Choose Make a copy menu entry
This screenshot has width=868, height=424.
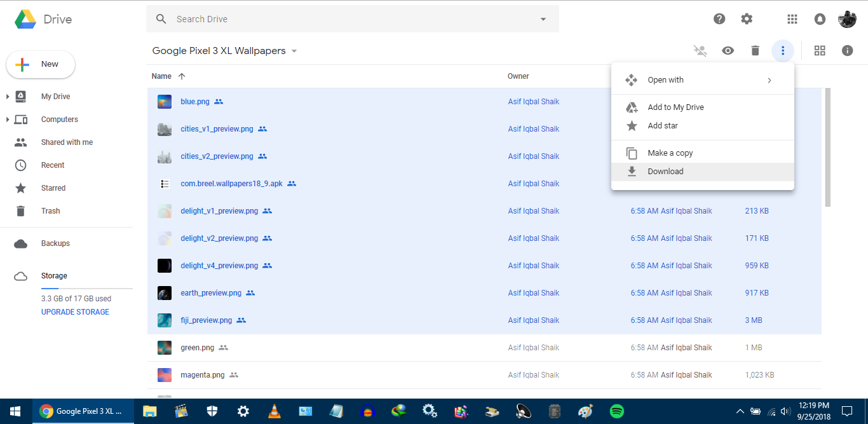click(670, 153)
